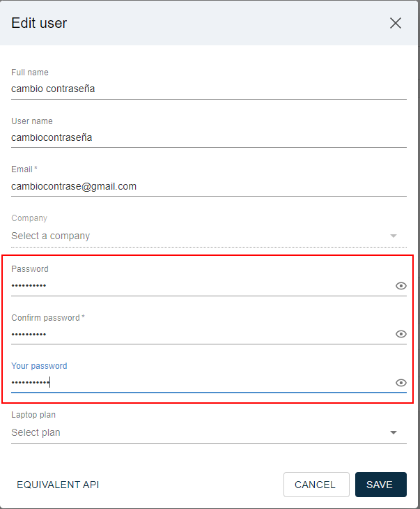Image resolution: width=420 pixels, height=509 pixels.
Task: Focus the Confirm password dots field
Action: tap(201, 334)
